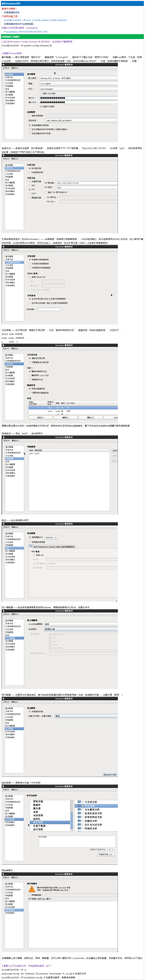The height and width of the screenshot is (980, 145).
Task: Click the package group list scrollbar in 软件包选择
Action: 71,815
